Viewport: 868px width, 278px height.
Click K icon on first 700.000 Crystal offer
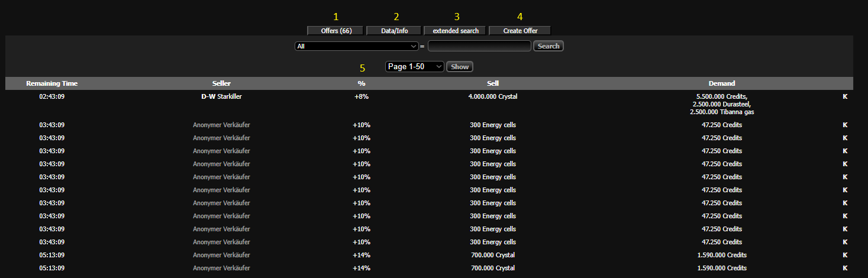(x=845, y=255)
